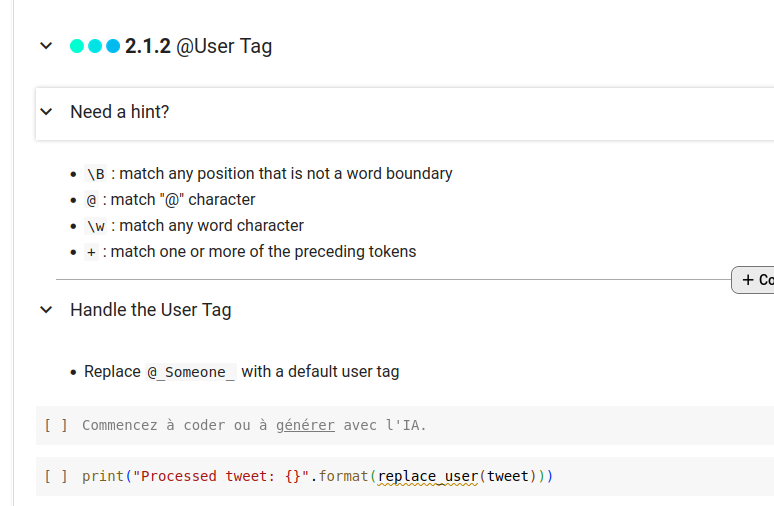Click the darker blue third dot in the heading
The height and width of the screenshot is (506, 774).
[x=113, y=46]
